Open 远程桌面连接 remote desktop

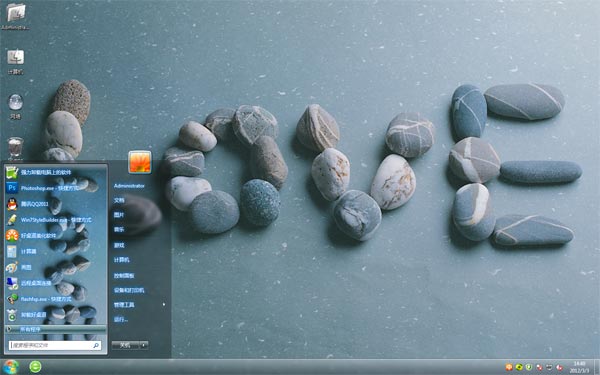pos(56,283)
